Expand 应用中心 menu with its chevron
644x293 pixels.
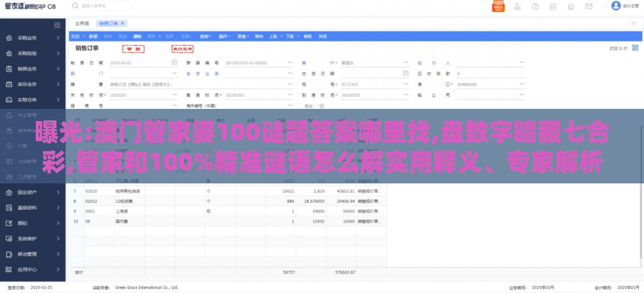point(59,269)
